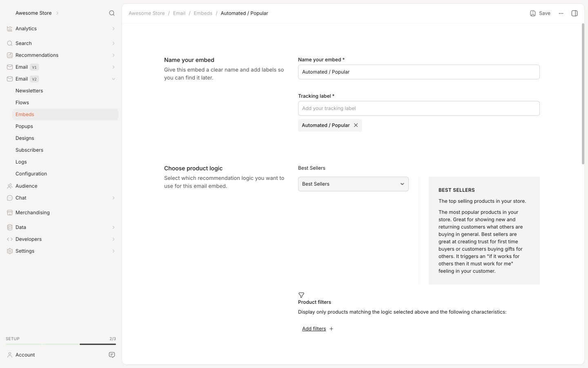Click the Merchandising store icon

click(10, 213)
